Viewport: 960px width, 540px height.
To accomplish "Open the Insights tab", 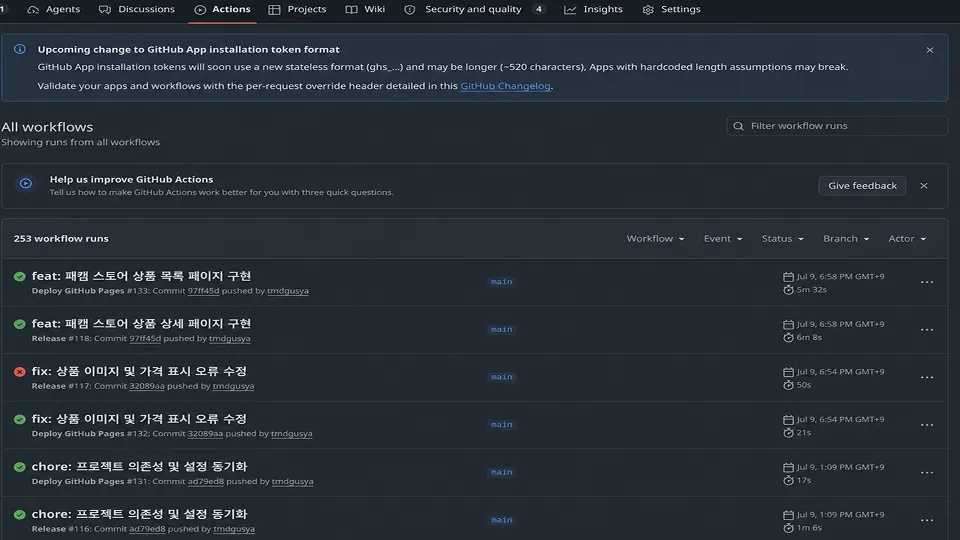I will (593, 9).
